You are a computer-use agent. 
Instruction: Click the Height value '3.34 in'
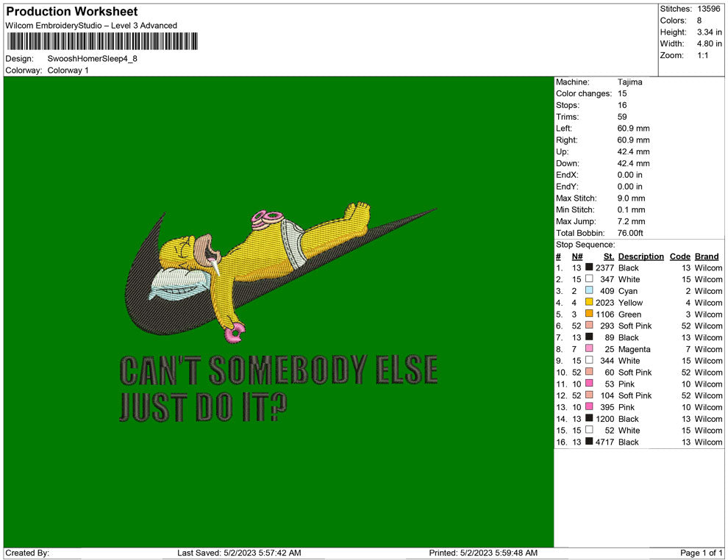coord(710,32)
